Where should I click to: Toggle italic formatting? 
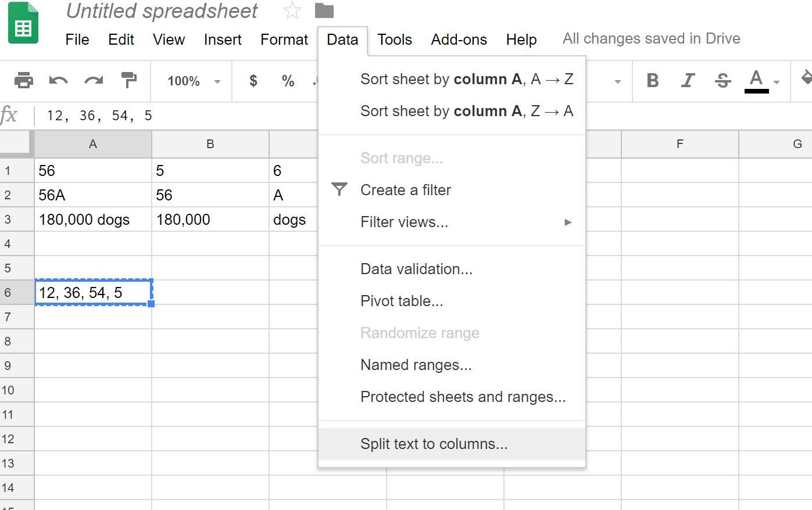click(x=688, y=81)
